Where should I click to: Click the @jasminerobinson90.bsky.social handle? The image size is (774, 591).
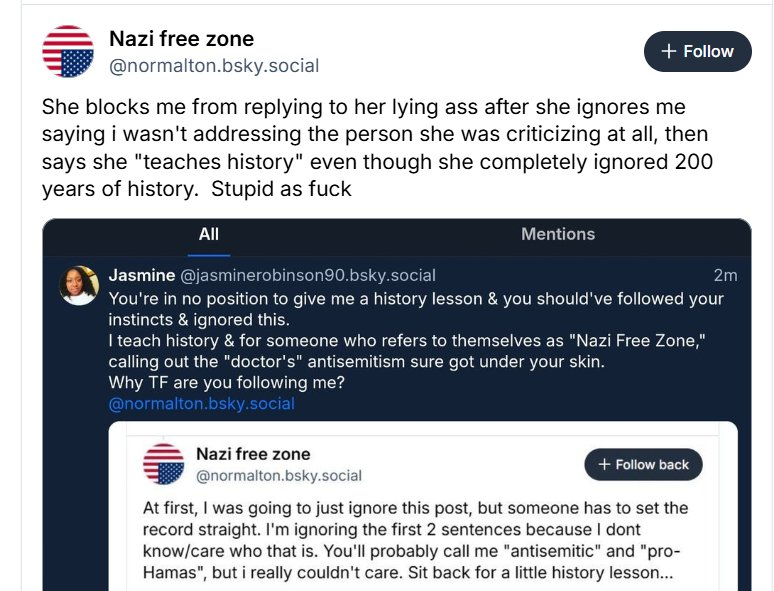pos(307,275)
